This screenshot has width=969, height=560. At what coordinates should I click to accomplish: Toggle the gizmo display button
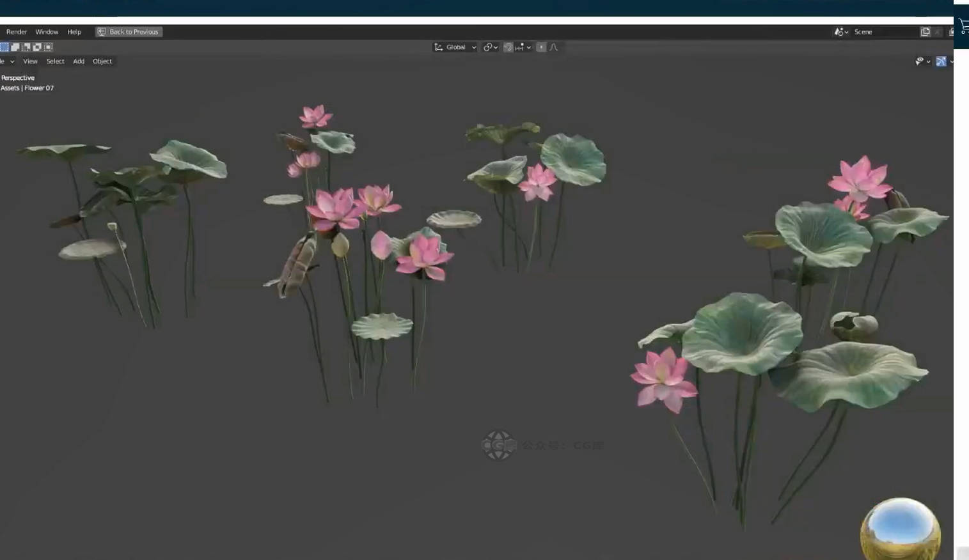tap(941, 61)
